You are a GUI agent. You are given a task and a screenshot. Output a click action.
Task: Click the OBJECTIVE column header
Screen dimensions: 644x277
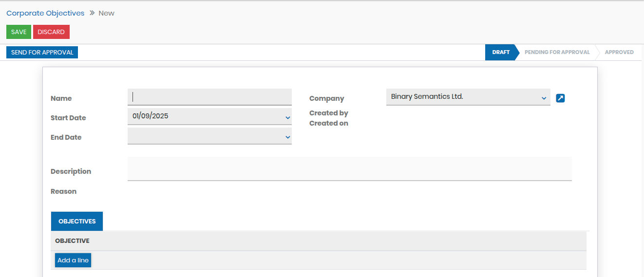tap(72, 241)
